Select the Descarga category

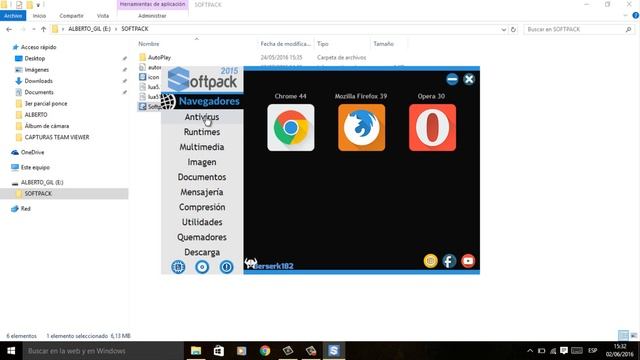pyautogui.click(x=202, y=252)
